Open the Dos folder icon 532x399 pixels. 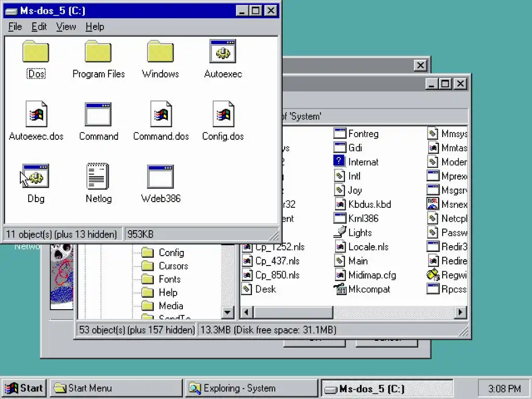[x=36, y=51]
